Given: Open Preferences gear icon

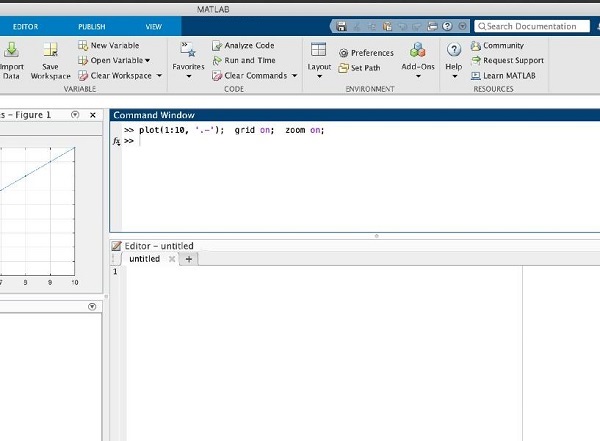Looking at the screenshot, I should [344, 53].
